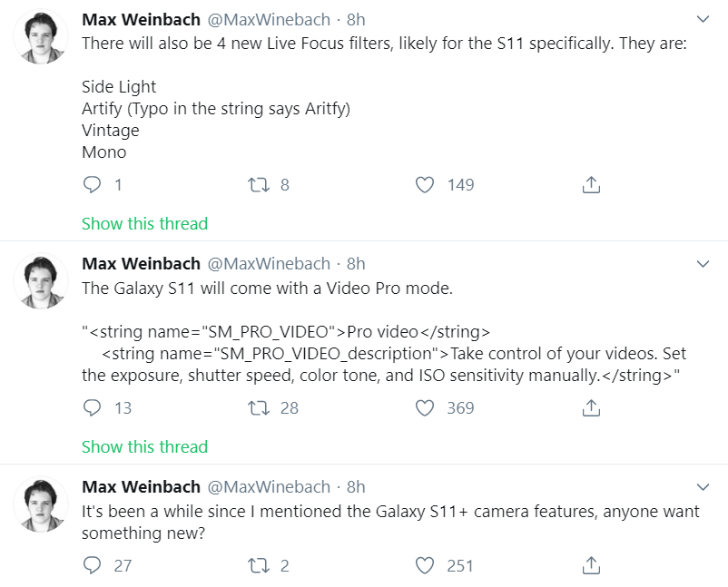
Task: Show this thread under Live Focus tweet
Action: [x=144, y=224]
